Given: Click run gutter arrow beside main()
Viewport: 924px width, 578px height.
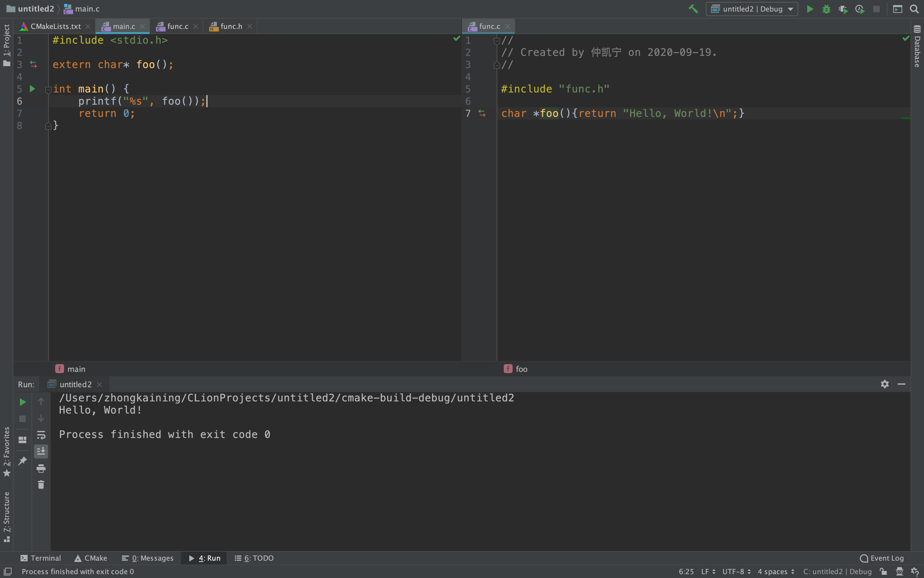Looking at the screenshot, I should (x=32, y=89).
